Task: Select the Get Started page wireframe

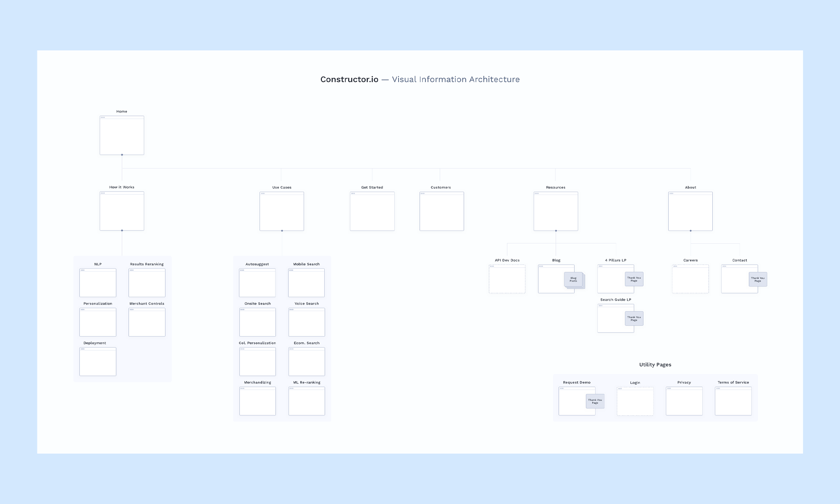Action: pyautogui.click(x=372, y=211)
